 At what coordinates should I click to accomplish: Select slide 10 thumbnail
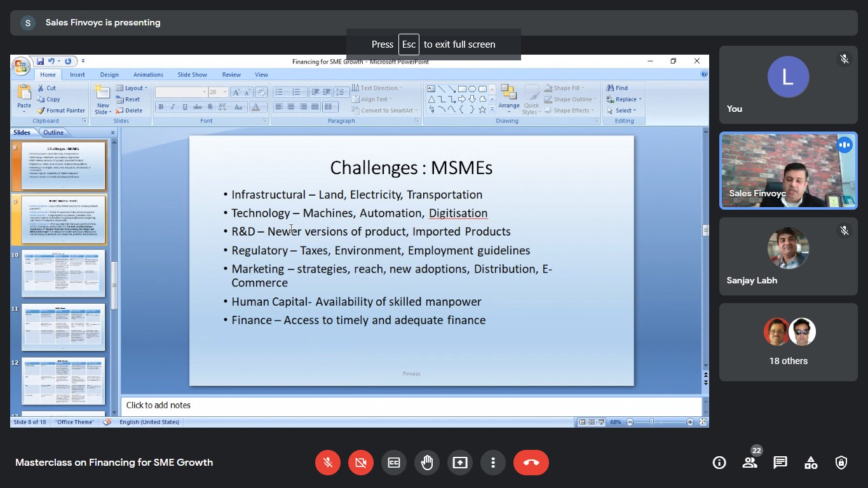click(64, 273)
